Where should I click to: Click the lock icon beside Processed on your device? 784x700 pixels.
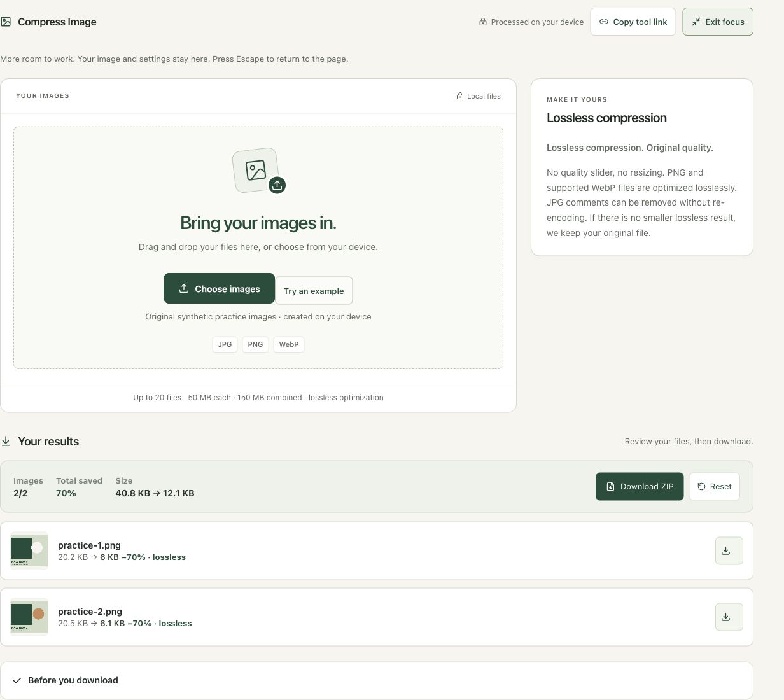483,22
